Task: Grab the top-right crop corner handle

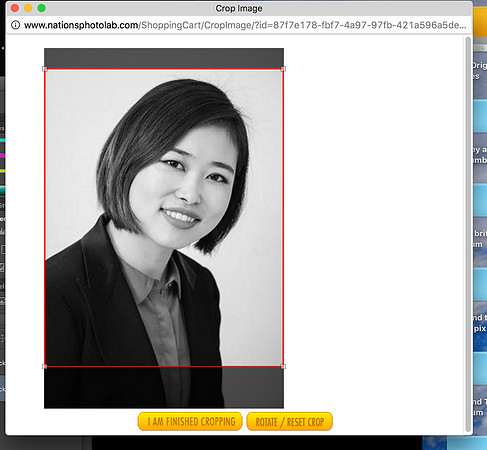Action: pyautogui.click(x=283, y=69)
